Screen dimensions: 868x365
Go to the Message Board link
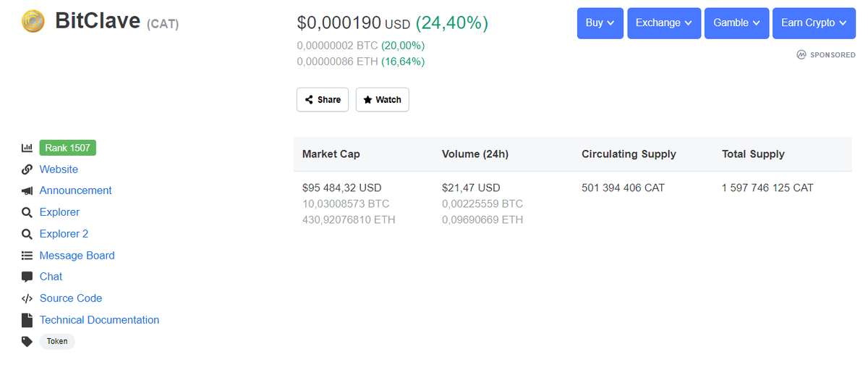77,256
